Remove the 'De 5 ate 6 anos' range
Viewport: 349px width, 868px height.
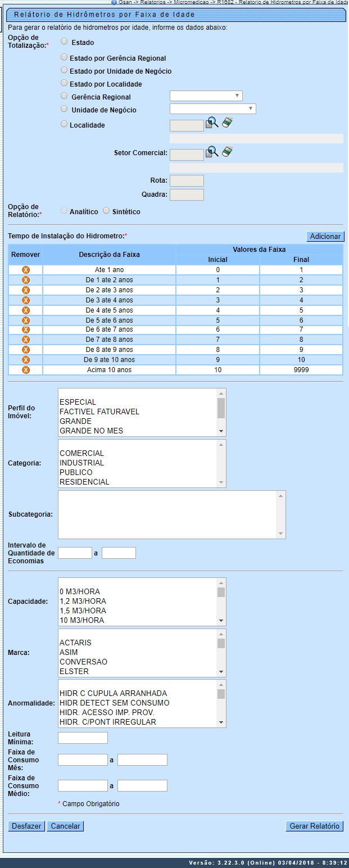point(25,320)
